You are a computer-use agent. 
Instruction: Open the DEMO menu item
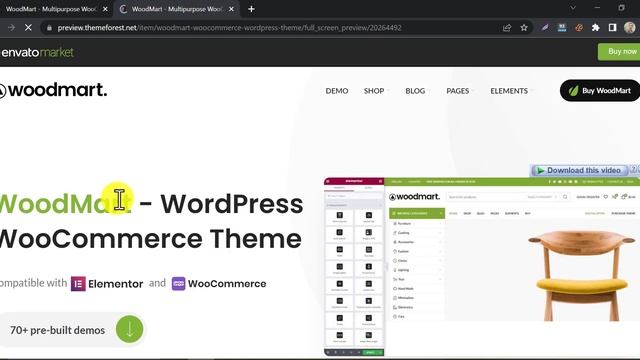[x=337, y=91]
